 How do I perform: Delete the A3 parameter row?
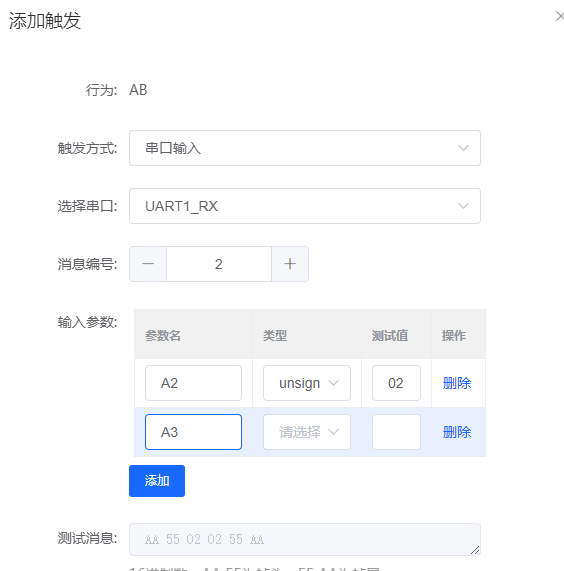[x=457, y=432]
